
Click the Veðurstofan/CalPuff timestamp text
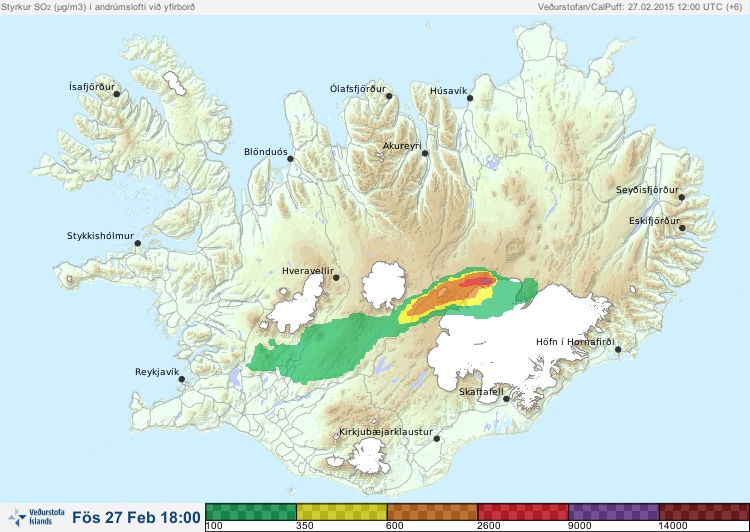(x=640, y=7)
